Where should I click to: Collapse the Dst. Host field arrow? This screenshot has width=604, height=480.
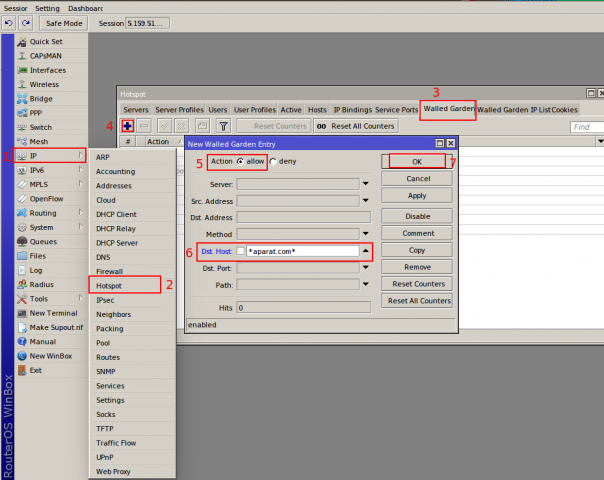(x=366, y=251)
